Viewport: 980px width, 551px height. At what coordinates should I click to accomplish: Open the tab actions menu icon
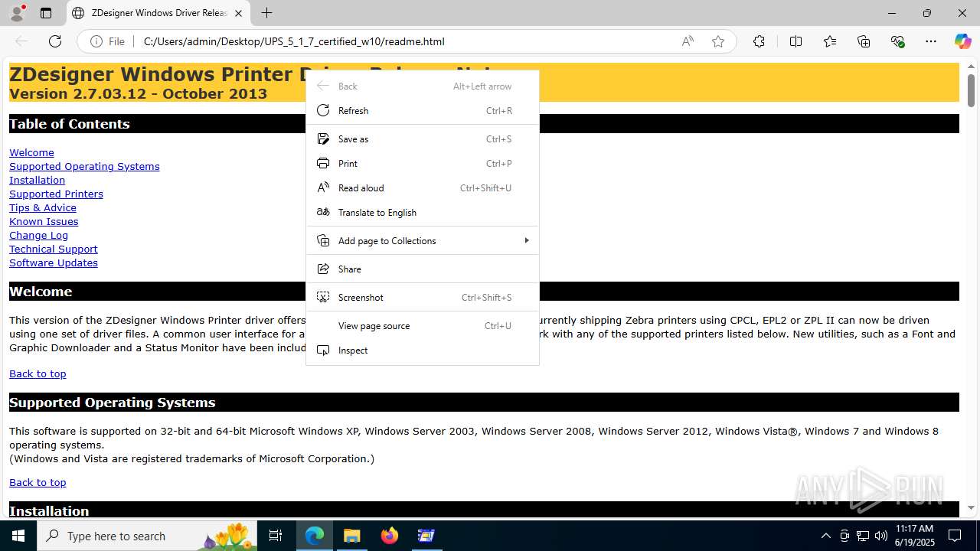tap(46, 13)
